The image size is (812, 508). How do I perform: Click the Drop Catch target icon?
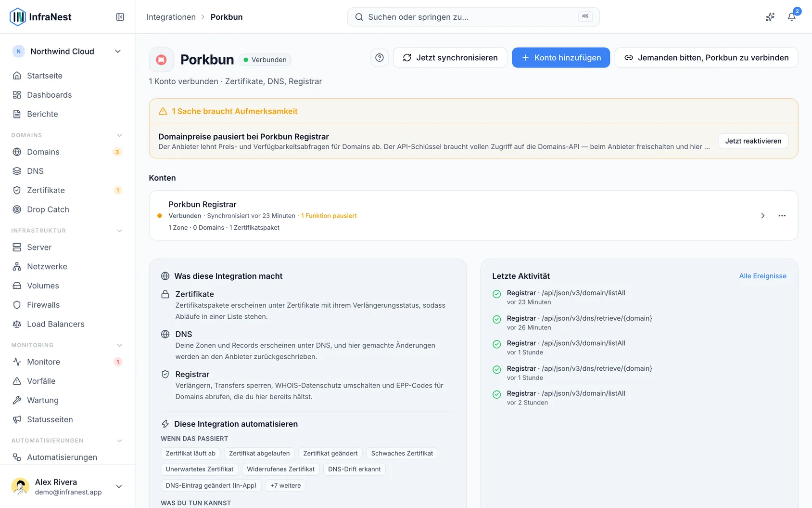pyautogui.click(x=17, y=209)
